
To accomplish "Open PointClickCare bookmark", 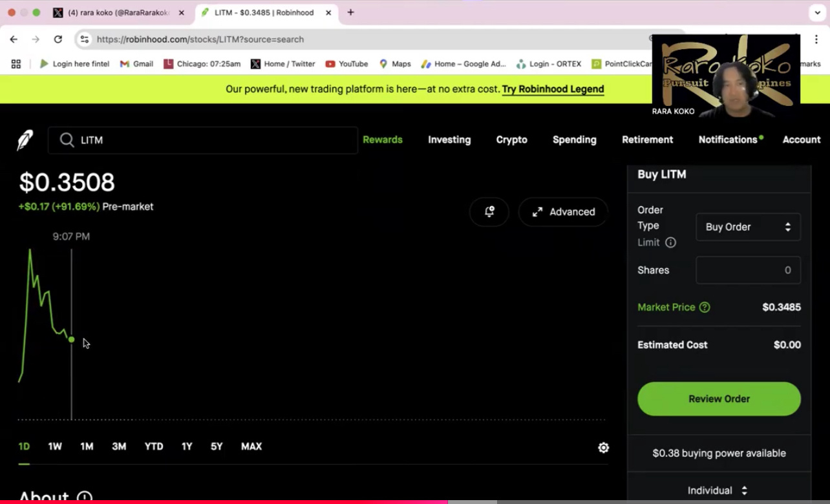I will coord(622,64).
